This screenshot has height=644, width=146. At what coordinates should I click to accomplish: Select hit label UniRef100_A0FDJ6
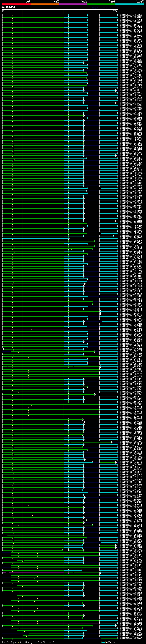(x=131, y=88)
